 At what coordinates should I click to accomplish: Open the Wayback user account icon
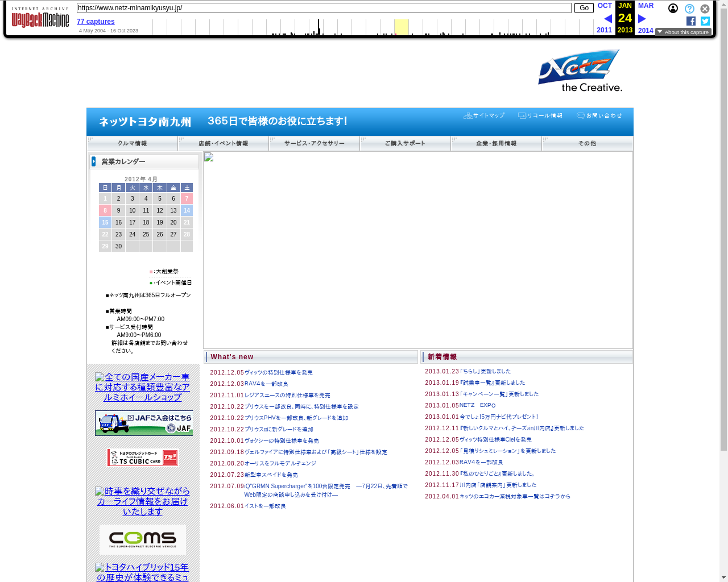(673, 9)
